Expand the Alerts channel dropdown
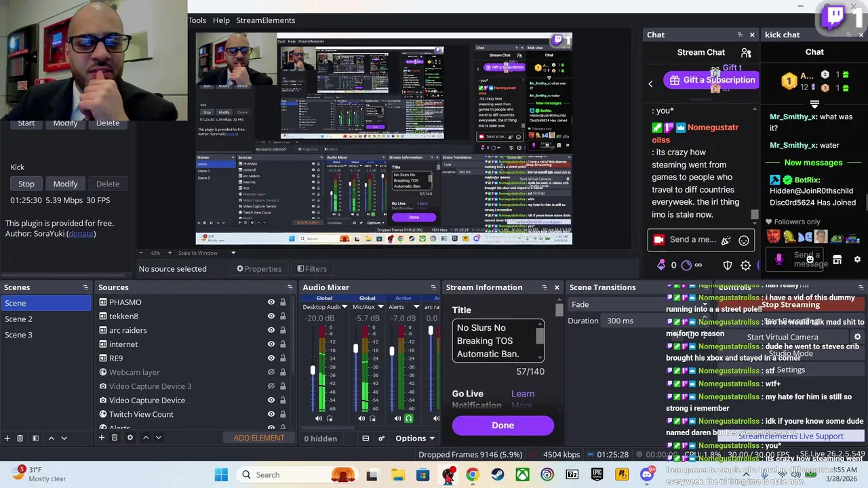Image resolution: width=868 pixels, height=488 pixels. tap(416, 307)
